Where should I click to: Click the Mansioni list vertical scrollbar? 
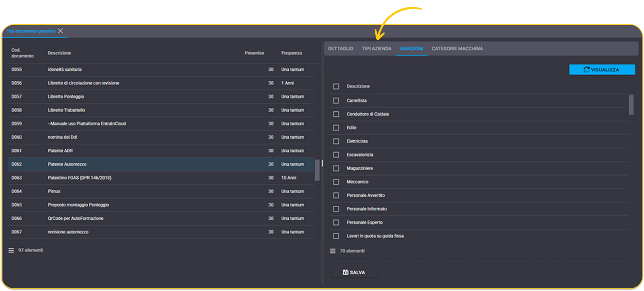(x=631, y=105)
